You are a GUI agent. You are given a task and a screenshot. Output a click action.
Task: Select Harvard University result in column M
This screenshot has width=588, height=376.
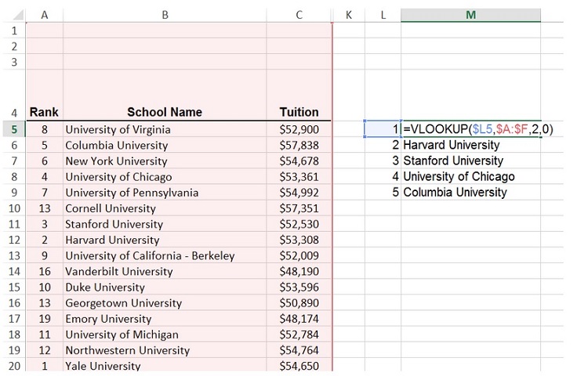coord(452,145)
